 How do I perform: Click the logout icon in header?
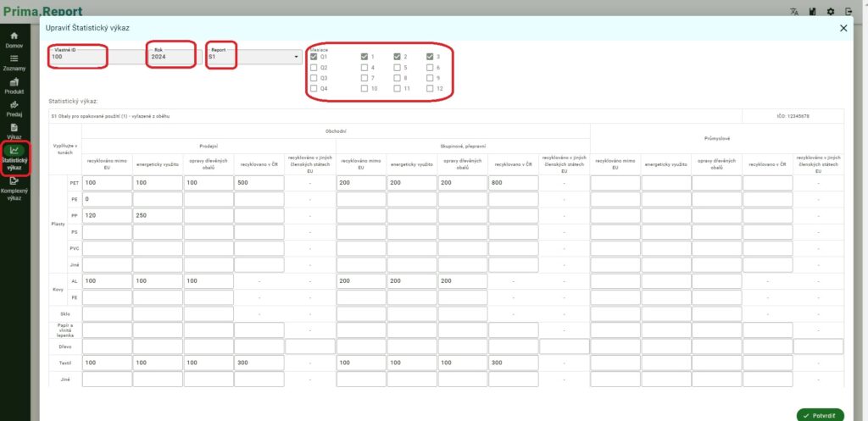849,12
